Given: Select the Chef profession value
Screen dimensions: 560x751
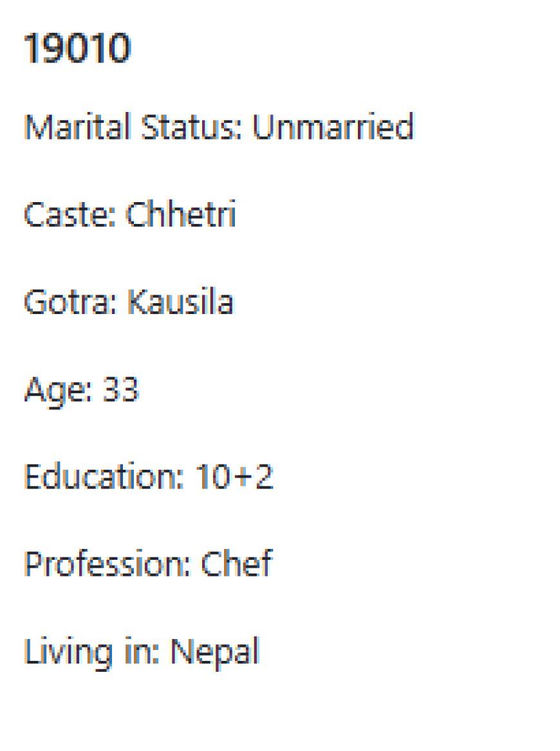Looking at the screenshot, I should pyautogui.click(x=236, y=564).
